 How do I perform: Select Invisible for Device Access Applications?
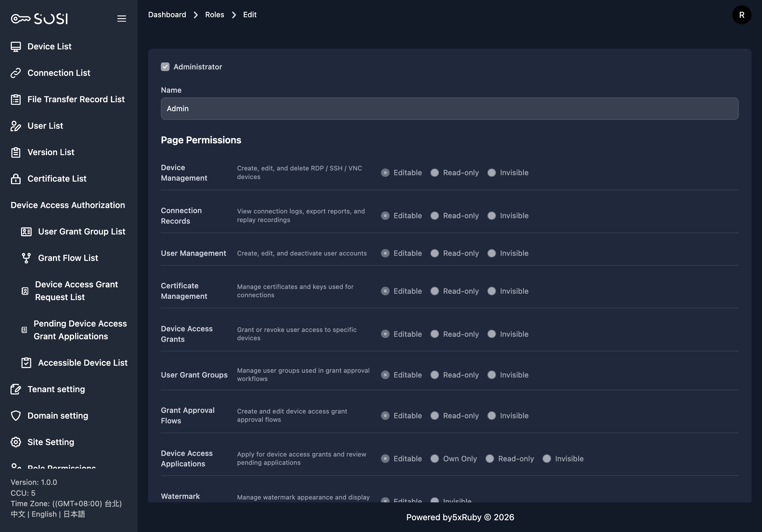coord(547,459)
